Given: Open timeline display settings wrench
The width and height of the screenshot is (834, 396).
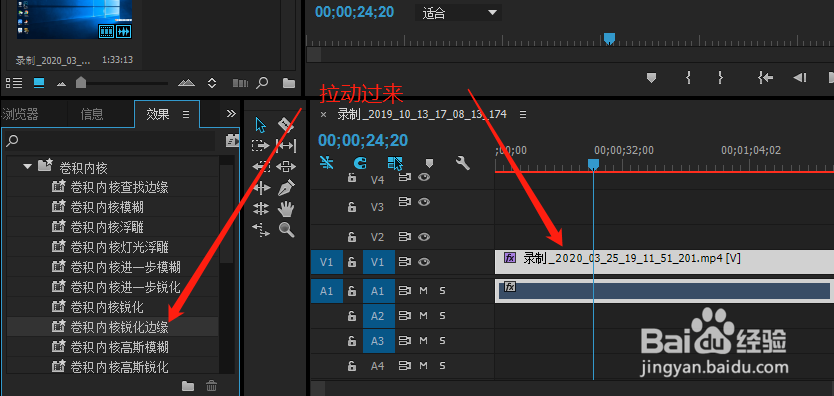Looking at the screenshot, I should (463, 163).
